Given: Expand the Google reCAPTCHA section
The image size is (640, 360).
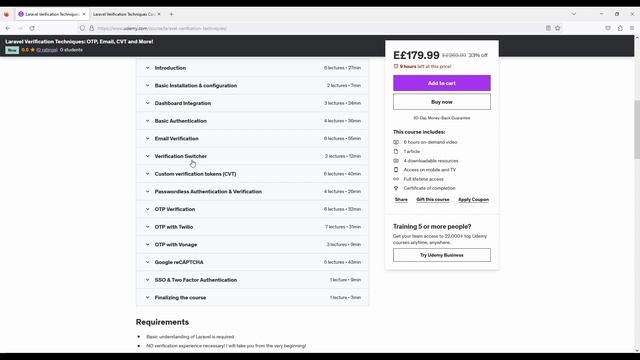Looking at the screenshot, I should point(252,262).
